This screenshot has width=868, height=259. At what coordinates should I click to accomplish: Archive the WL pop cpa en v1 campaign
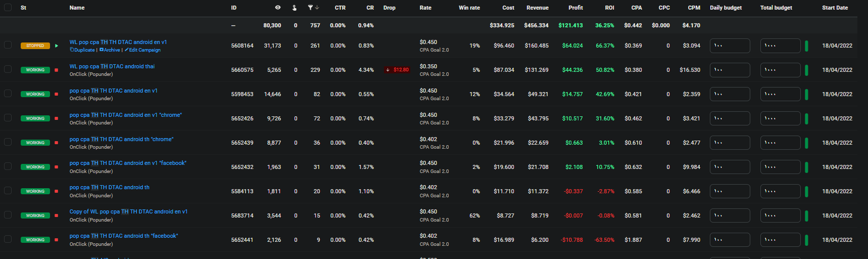click(x=112, y=50)
